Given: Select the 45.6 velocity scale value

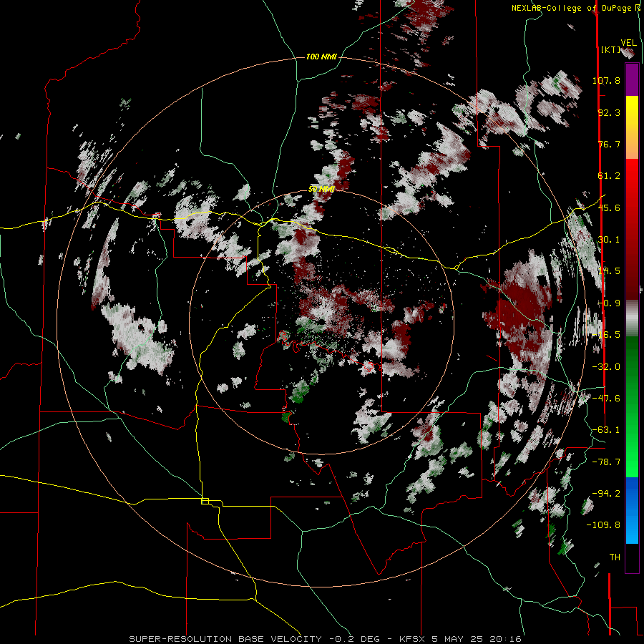Looking at the screenshot, I should click(x=609, y=208).
